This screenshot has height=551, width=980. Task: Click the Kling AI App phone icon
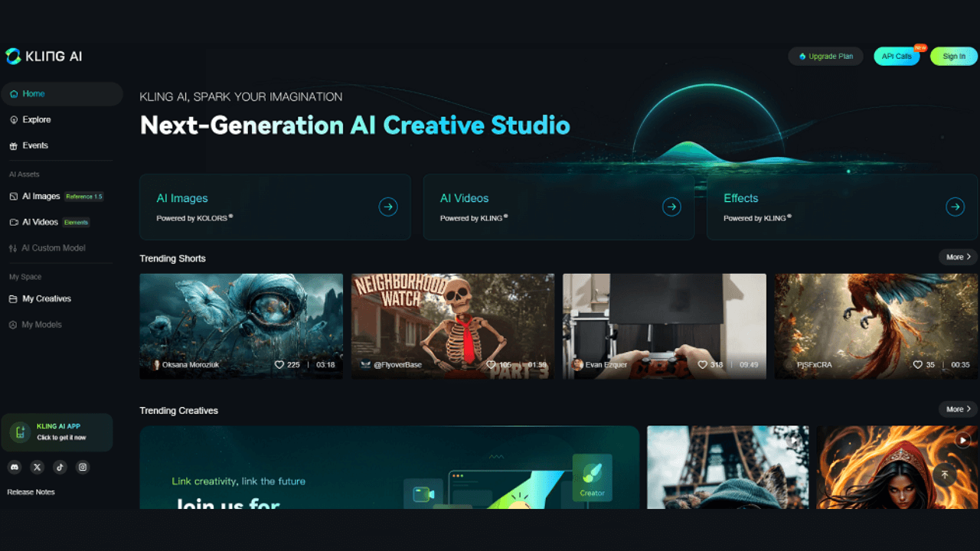click(21, 432)
